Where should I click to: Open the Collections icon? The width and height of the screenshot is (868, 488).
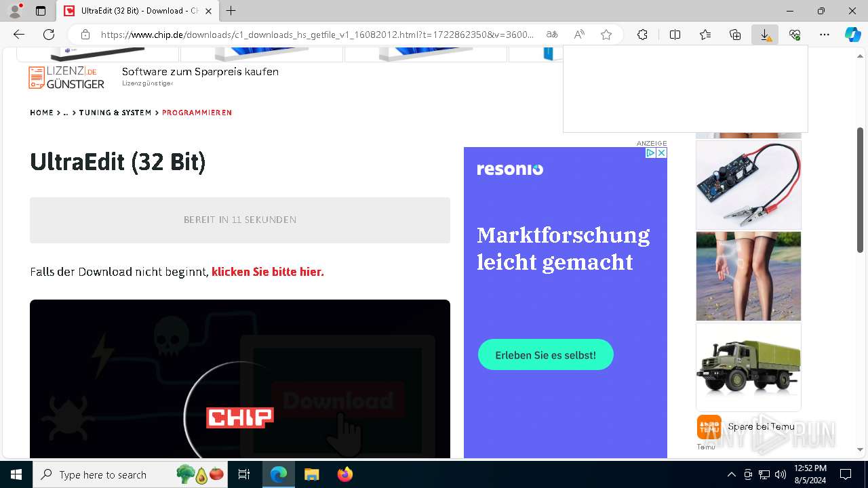coord(735,35)
